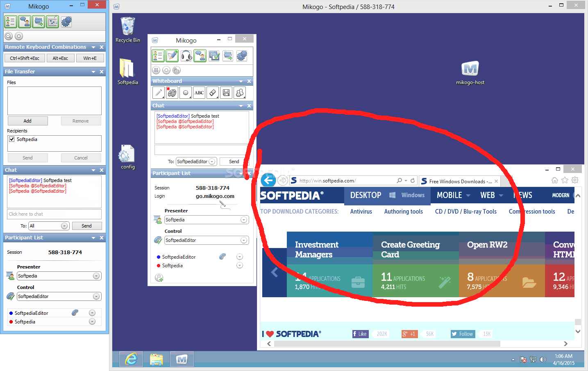Image resolution: width=588 pixels, height=371 pixels.
Task: Open local chat To: All dropdown
Action: click(64, 226)
